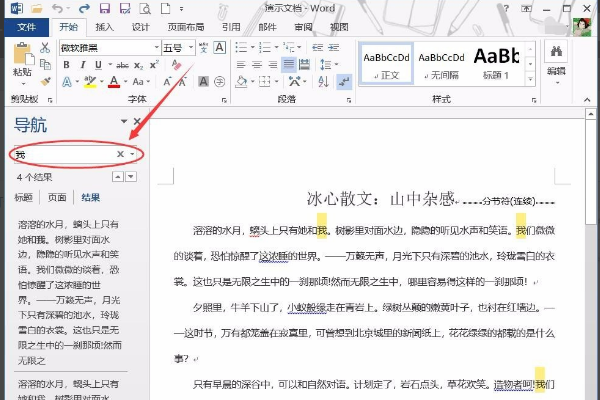Image resolution: width=600 pixels, height=400 pixels.
Task: Toggle show paragraph marks button
Action: pyautogui.click(x=344, y=82)
